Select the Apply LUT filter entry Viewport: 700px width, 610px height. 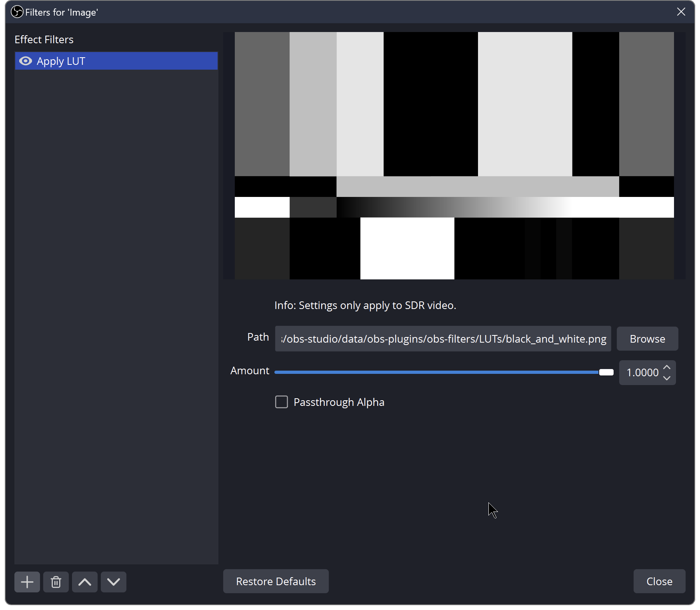(116, 61)
